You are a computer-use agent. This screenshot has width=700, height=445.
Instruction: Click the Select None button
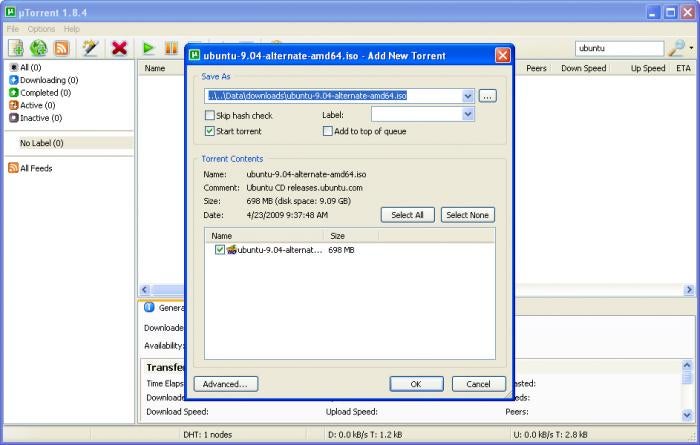point(467,215)
